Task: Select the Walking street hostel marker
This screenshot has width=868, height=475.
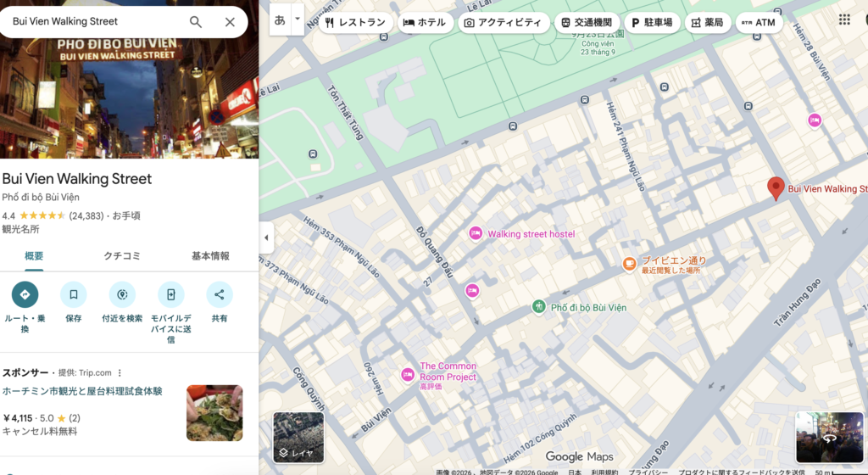Action: 476,233
